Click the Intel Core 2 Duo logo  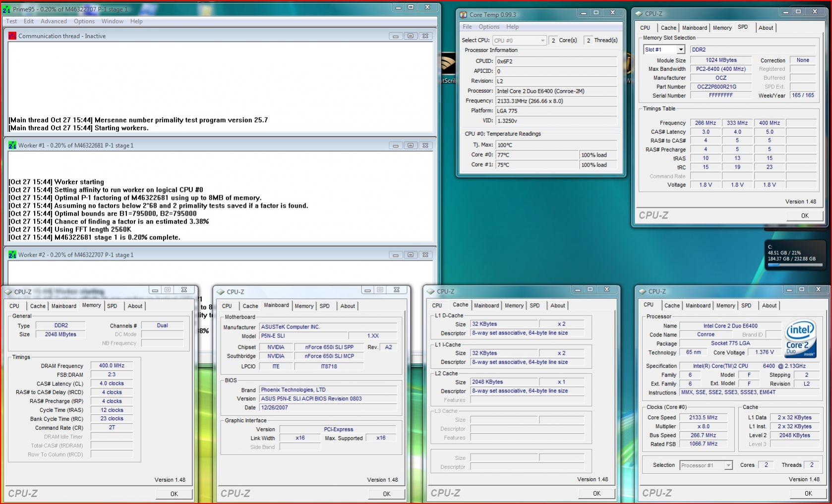[x=800, y=339]
